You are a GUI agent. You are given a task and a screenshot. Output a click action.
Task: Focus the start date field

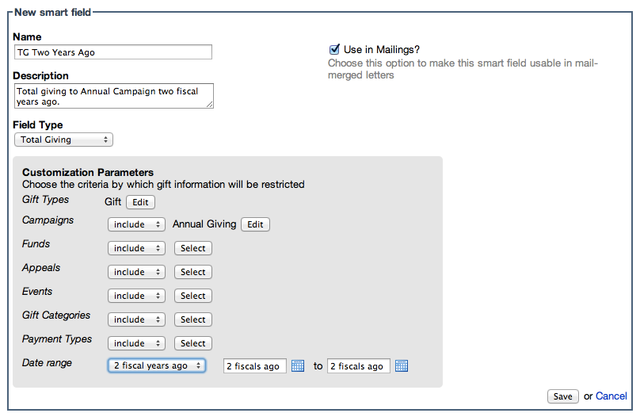255,366
